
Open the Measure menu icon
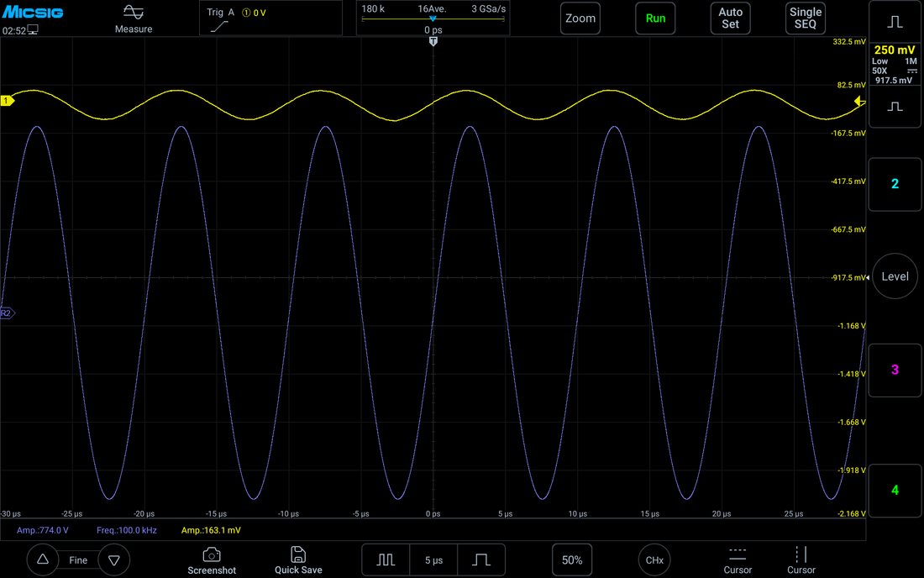pos(134,13)
